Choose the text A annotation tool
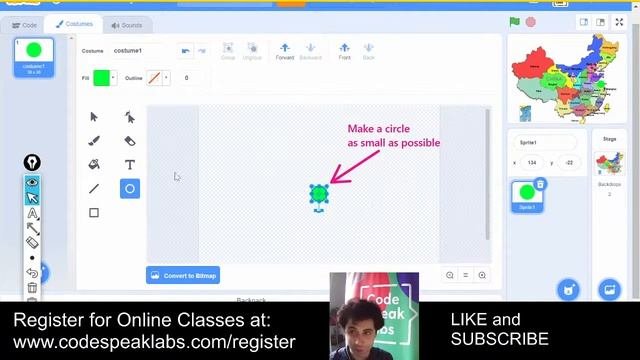The image size is (640, 360). [x=32, y=213]
